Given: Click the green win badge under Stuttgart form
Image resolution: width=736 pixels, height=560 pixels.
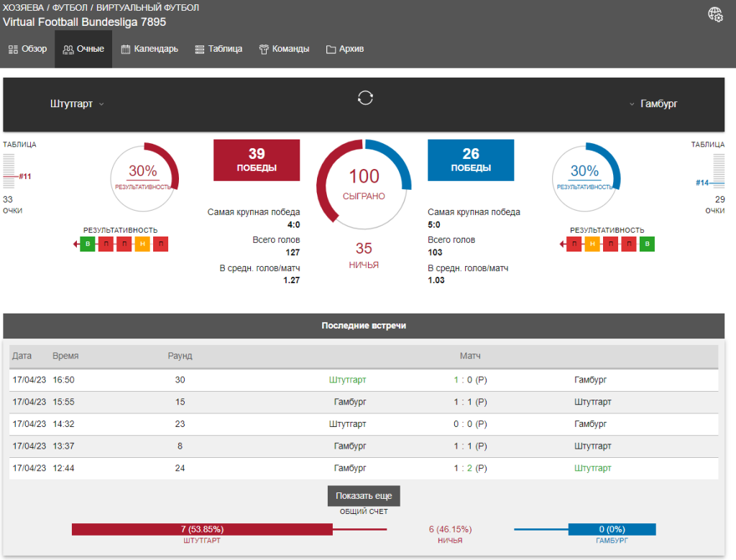Looking at the screenshot, I should (87, 244).
